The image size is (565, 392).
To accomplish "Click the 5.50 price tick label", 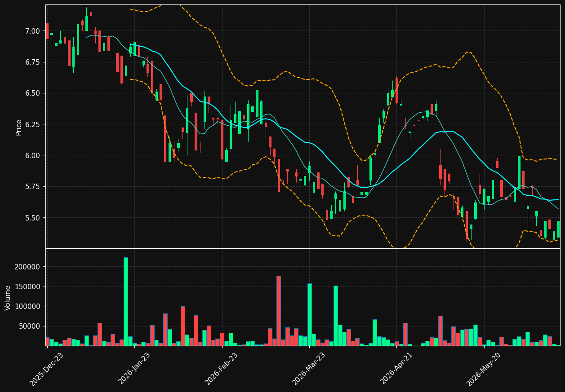I will click(x=33, y=218).
